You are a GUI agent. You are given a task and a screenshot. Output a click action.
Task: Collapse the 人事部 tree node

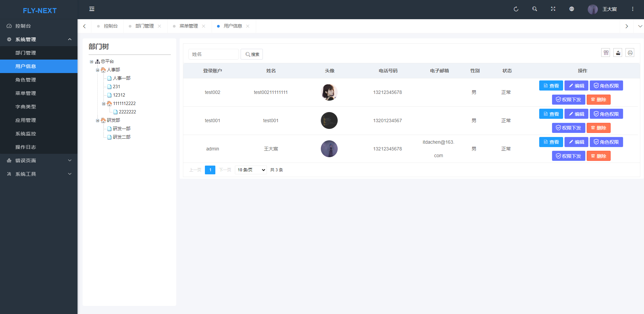click(97, 70)
